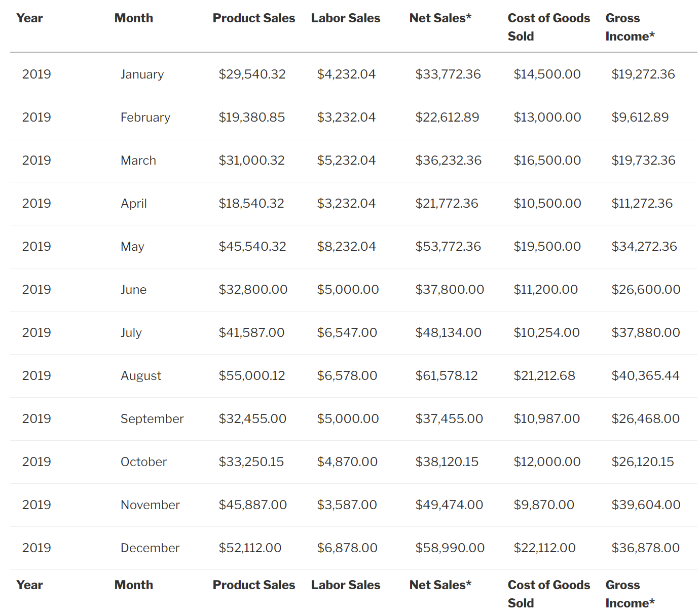This screenshot has height=614, width=700.
Task: Select the January month cell
Action: point(142,74)
